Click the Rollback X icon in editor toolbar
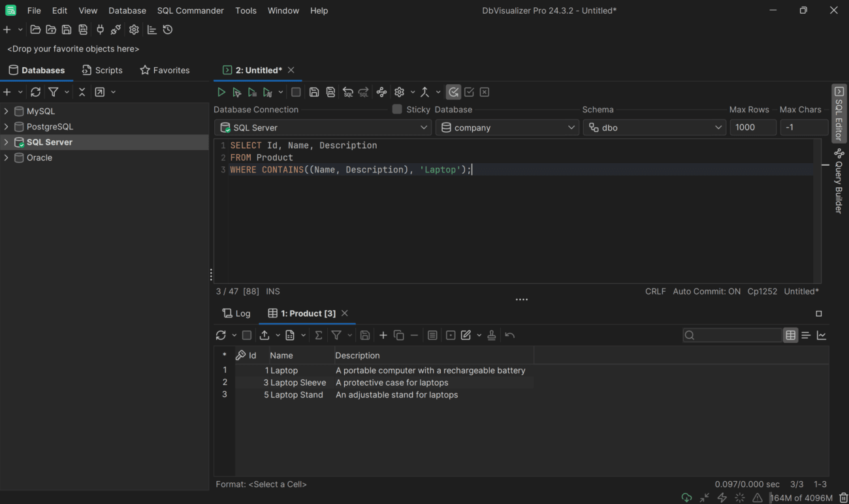The height and width of the screenshot is (504, 849). click(x=485, y=92)
